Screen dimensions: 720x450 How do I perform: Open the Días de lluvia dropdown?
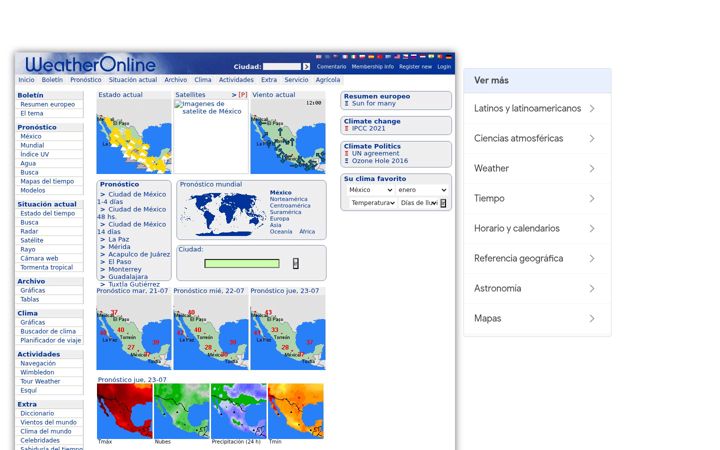click(418, 202)
